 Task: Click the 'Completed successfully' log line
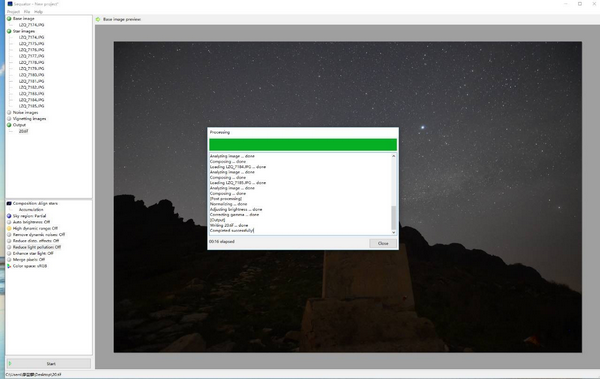tap(232, 230)
